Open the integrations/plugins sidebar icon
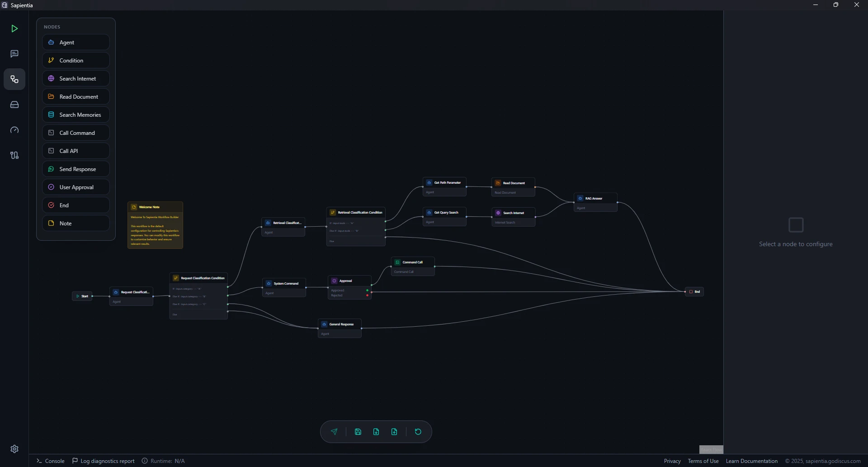Screen dimensions: 868x467 [14, 155]
